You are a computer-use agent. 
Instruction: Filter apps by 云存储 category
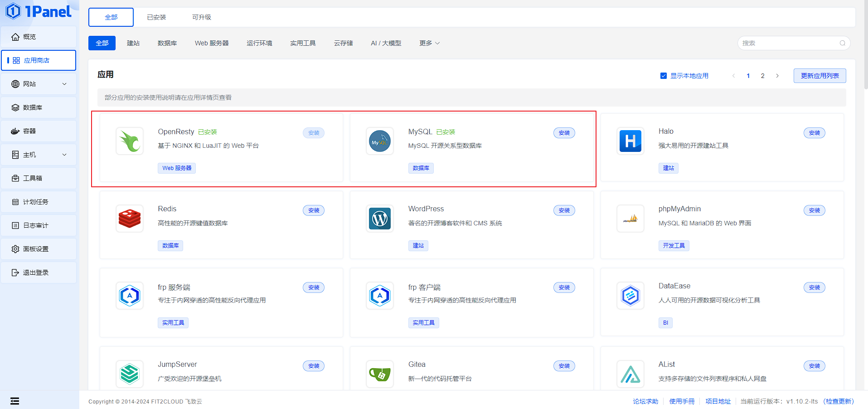pyautogui.click(x=343, y=43)
